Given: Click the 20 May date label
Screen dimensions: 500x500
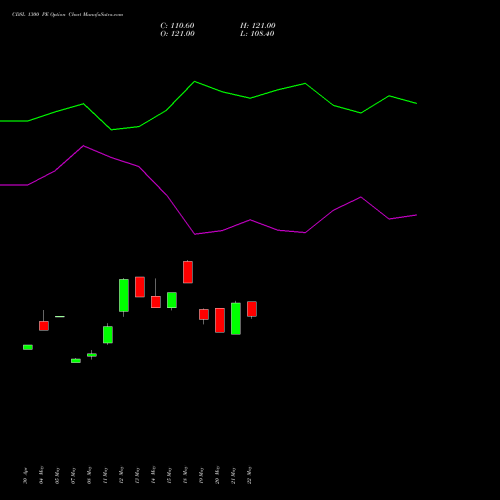Looking at the screenshot, I should (x=217, y=475).
